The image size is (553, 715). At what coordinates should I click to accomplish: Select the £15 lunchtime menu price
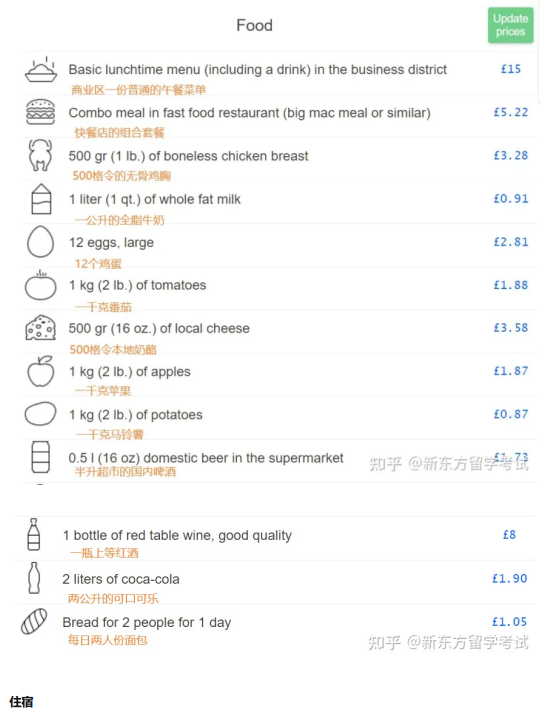tap(511, 69)
